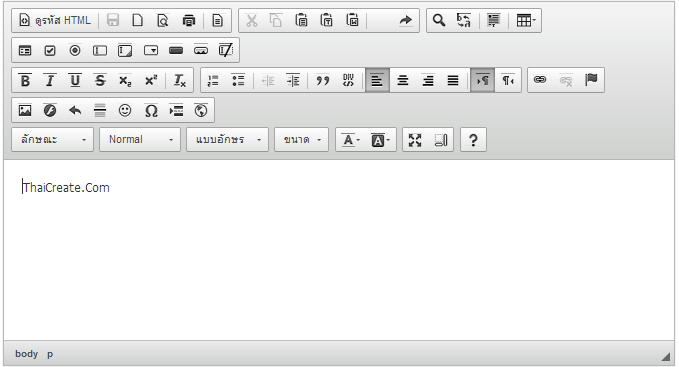Select the p element path item
The width and height of the screenshot is (679, 367).
[50, 354]
